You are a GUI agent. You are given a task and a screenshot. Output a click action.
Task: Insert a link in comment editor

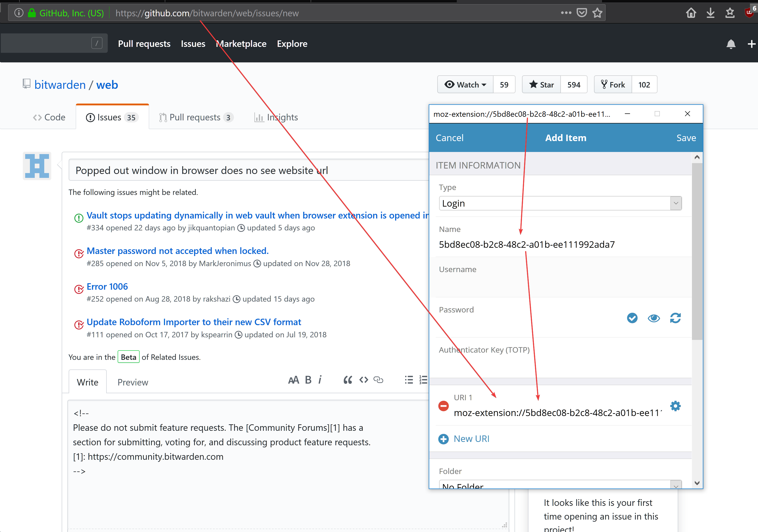point(378,380)
